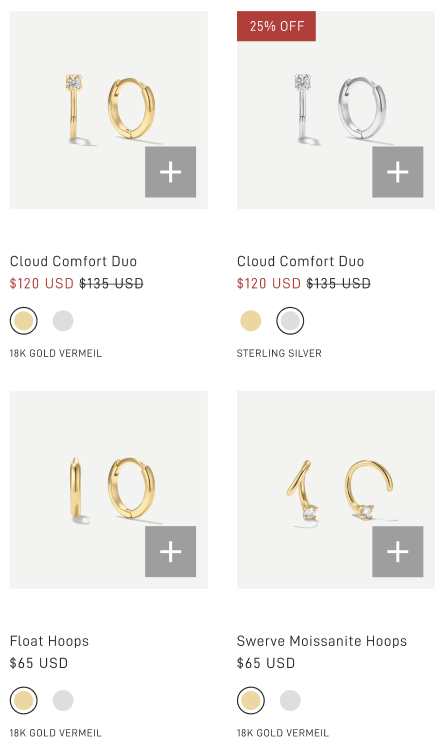Screen dimensions: 444x754
Task: Pick gold swatch under Swerve Moissanite Hoops
Action: click(251, 700)
